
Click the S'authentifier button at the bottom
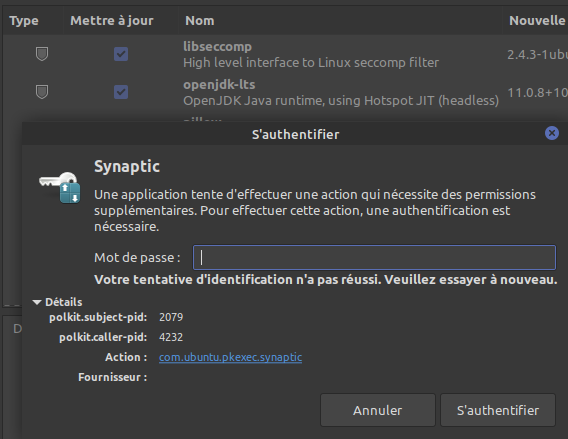click(498, 410)
